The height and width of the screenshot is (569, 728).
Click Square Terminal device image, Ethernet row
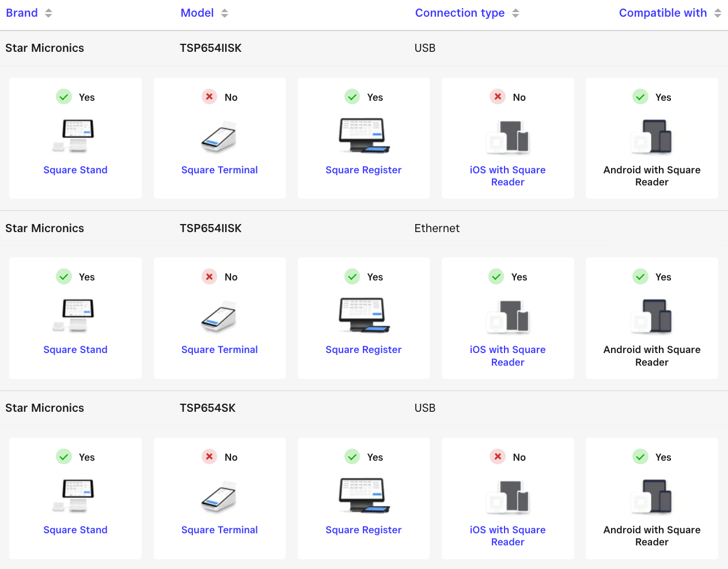(219, 317)
